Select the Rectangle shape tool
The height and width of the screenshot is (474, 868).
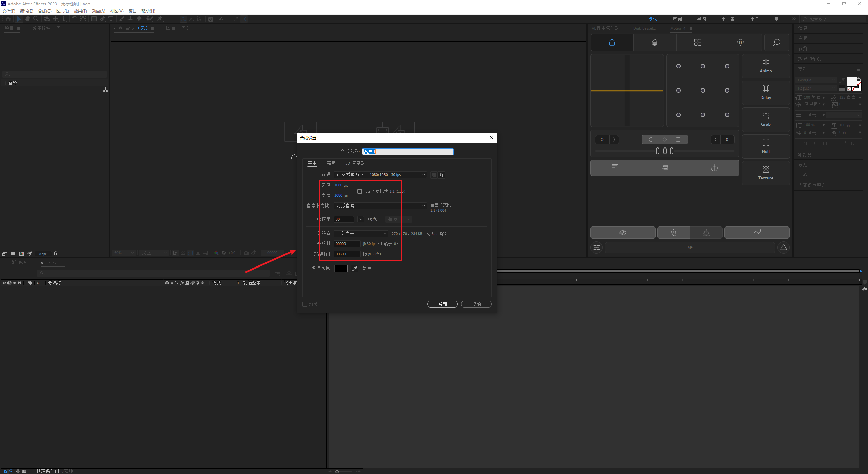[x=94, y=19]
